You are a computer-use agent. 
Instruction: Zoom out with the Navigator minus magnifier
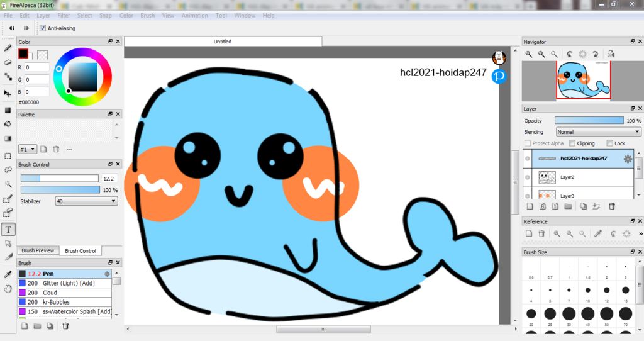point(541,54)
